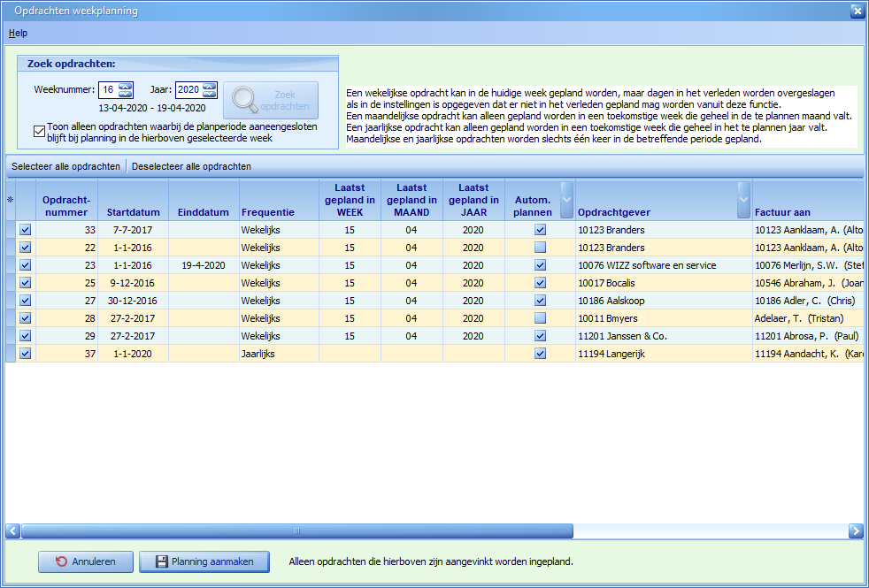Click the horizontal scrollbar right arrow
869x588 pixels.
click(x=856, y=531)
